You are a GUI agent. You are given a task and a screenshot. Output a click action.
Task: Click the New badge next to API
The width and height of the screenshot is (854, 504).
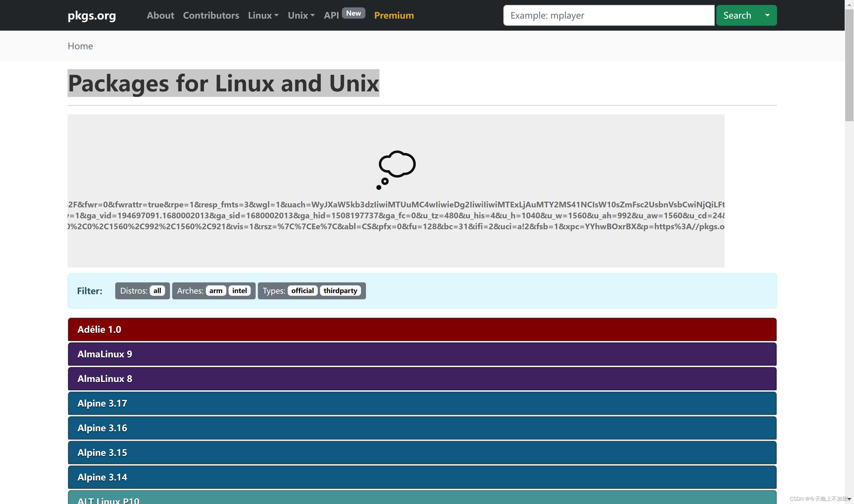[353, 13]
